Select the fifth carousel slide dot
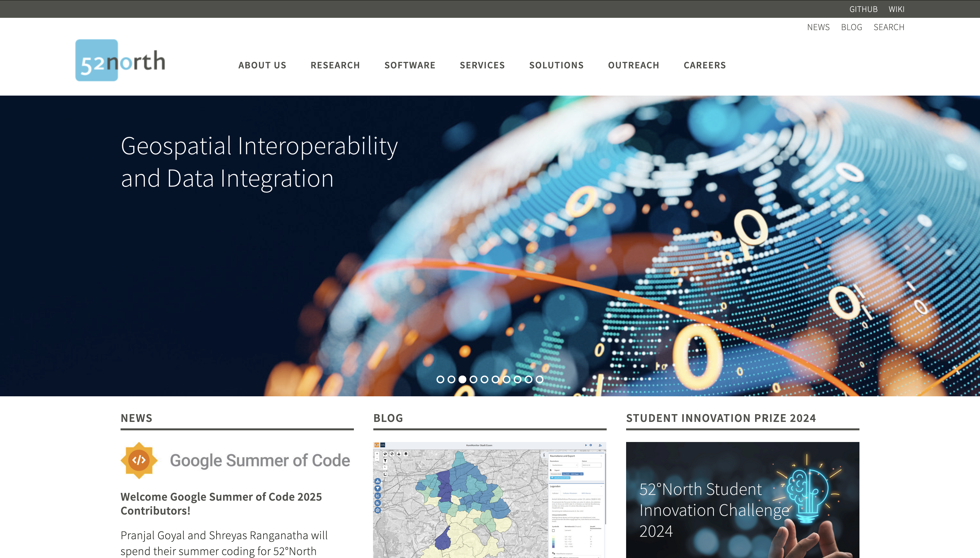 484,379
